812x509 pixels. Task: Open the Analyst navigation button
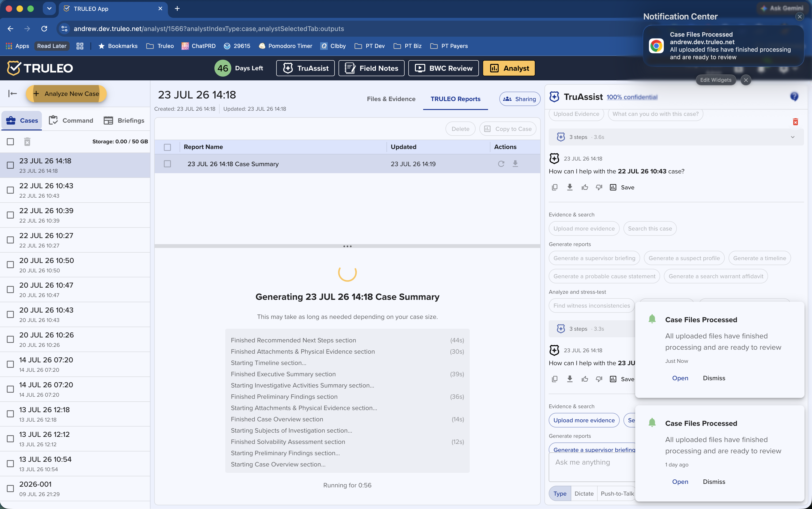[509, 68]
